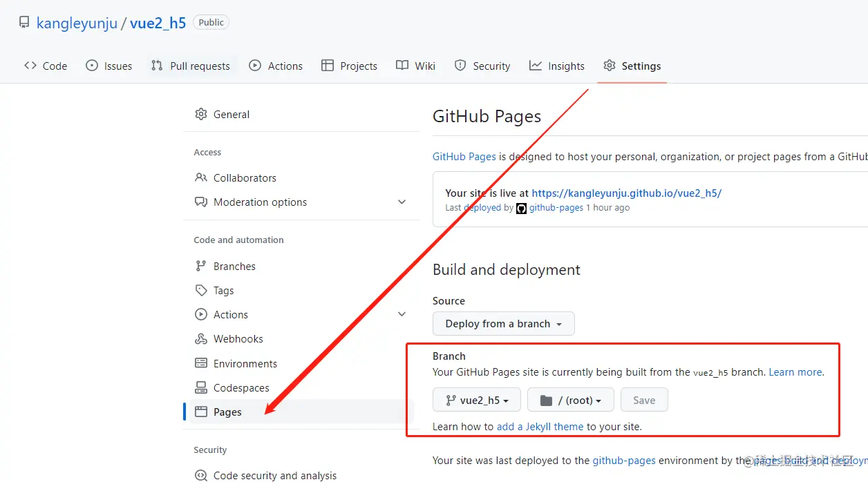Click the Branches git-branch icon in sidebar
The width and height of the screenshot is (868, 482).
tap(201, 266)
